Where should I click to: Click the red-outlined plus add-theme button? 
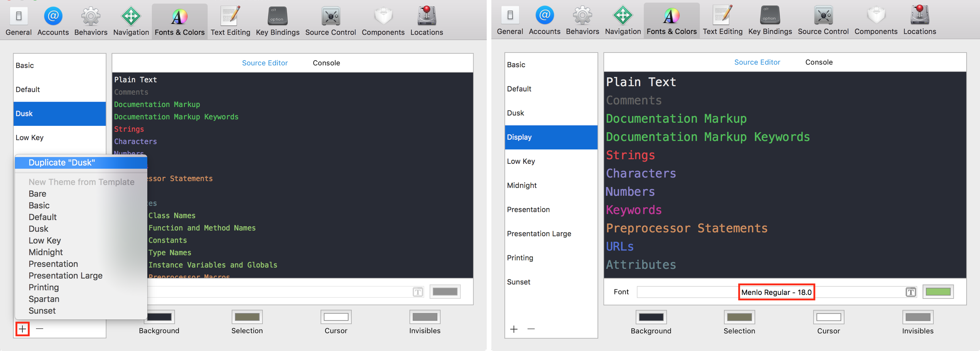click(23, 329)
